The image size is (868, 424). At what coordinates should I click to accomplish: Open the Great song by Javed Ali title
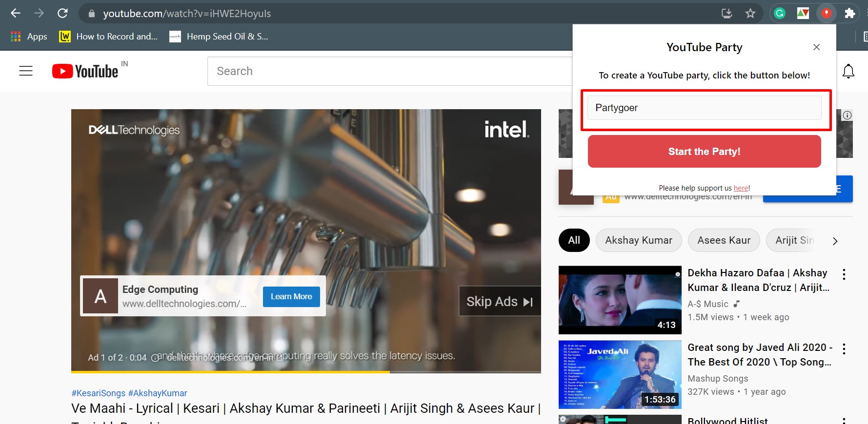pos(760,355)
